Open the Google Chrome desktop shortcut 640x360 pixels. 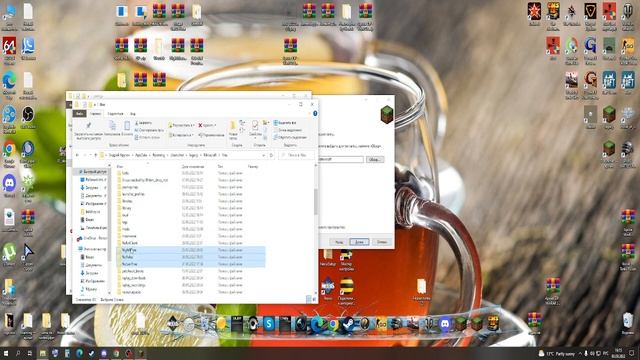9,149
